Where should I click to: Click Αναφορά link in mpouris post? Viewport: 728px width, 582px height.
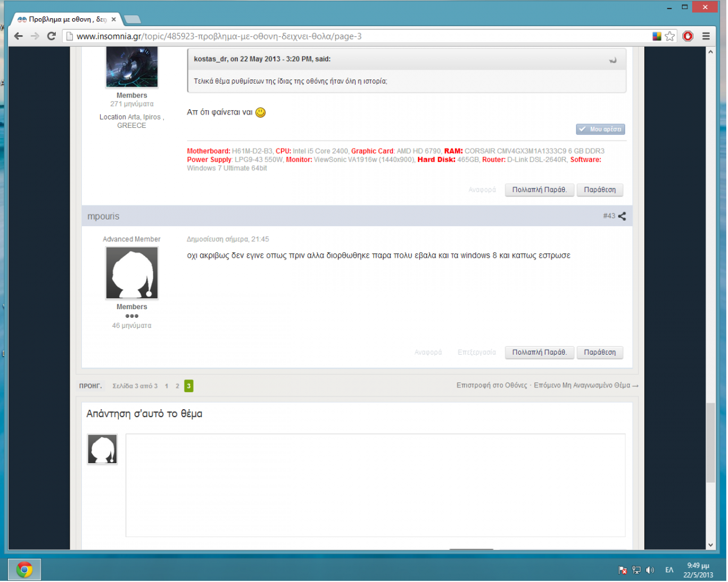pyautogui.click(x=428, y=352)
